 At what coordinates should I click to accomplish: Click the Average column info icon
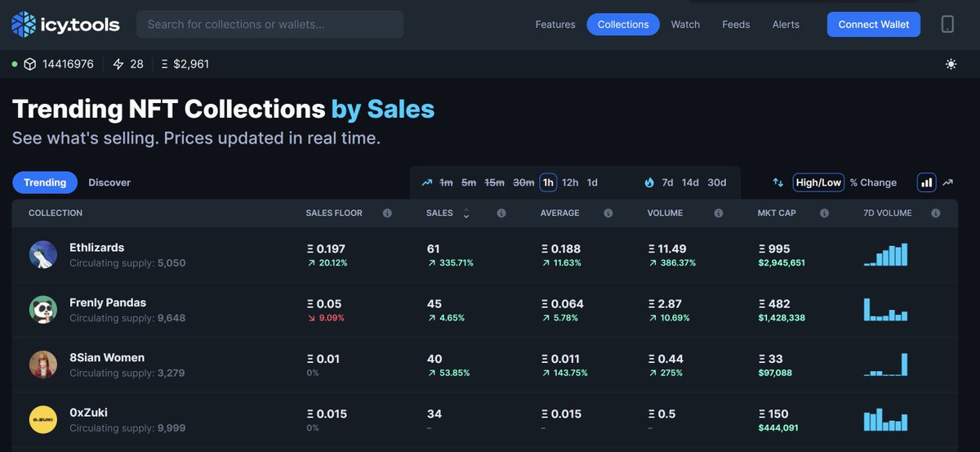608,213
